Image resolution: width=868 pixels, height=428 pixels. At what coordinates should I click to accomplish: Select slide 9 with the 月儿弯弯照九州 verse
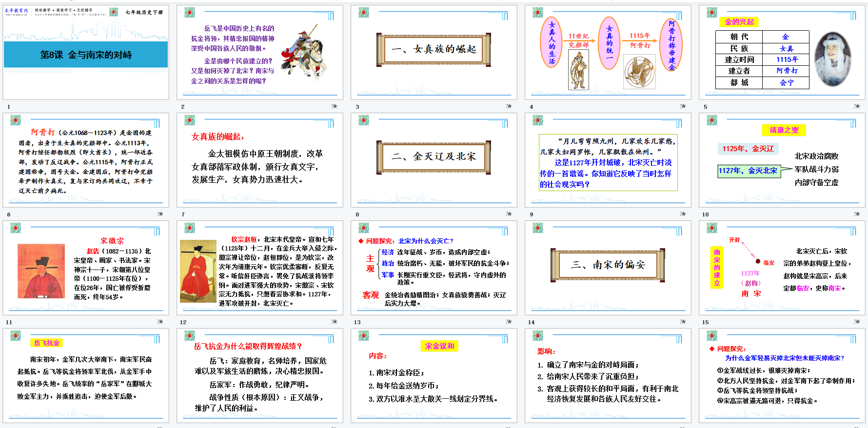(x=608, y=160)
